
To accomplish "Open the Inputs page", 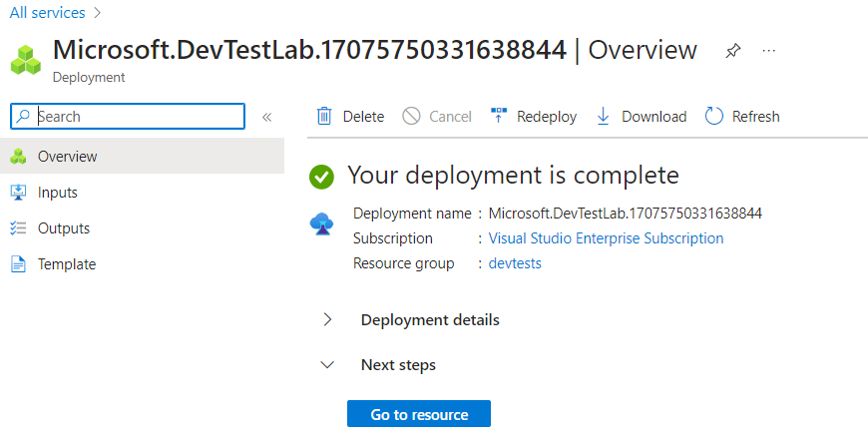I will (x=57, y=193).
